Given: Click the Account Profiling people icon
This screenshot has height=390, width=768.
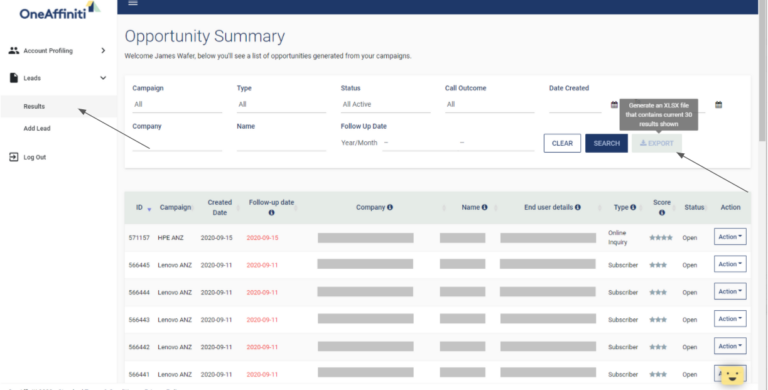Looking at the screenshot, I should [x=14, y=50].
